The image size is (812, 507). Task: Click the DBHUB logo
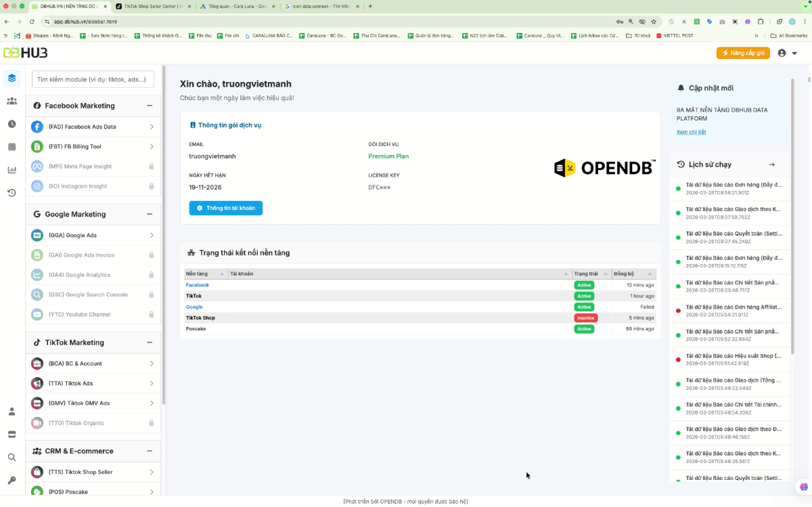click(25, 53)
